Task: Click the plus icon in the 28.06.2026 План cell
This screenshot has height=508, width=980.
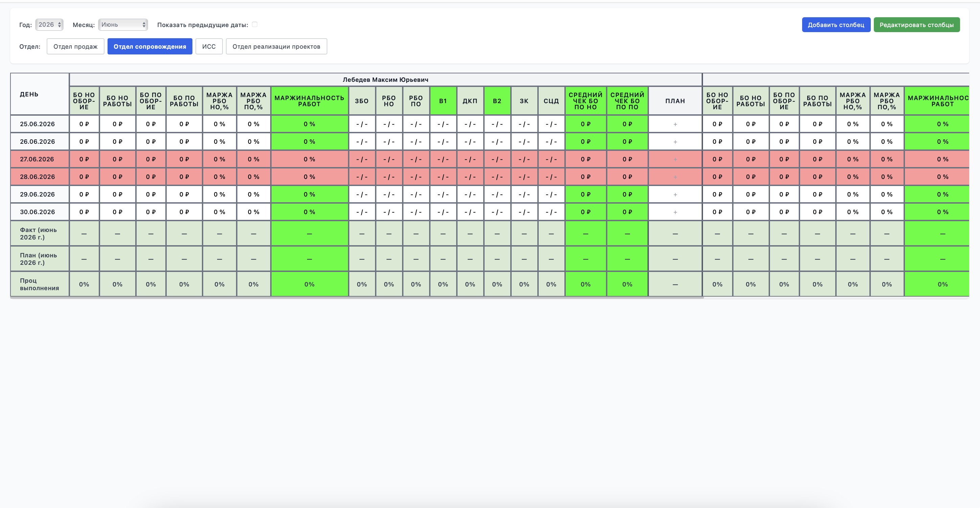Action: (x=675, y=177)
